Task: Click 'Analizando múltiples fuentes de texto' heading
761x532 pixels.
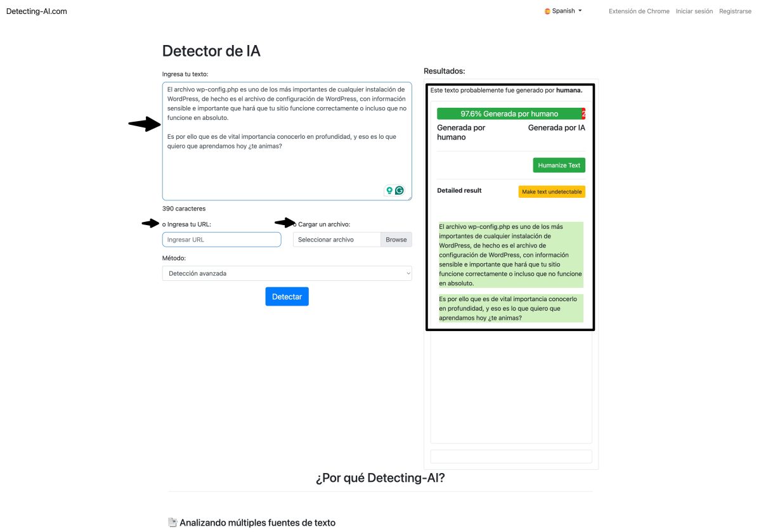Action: point(257,522)
